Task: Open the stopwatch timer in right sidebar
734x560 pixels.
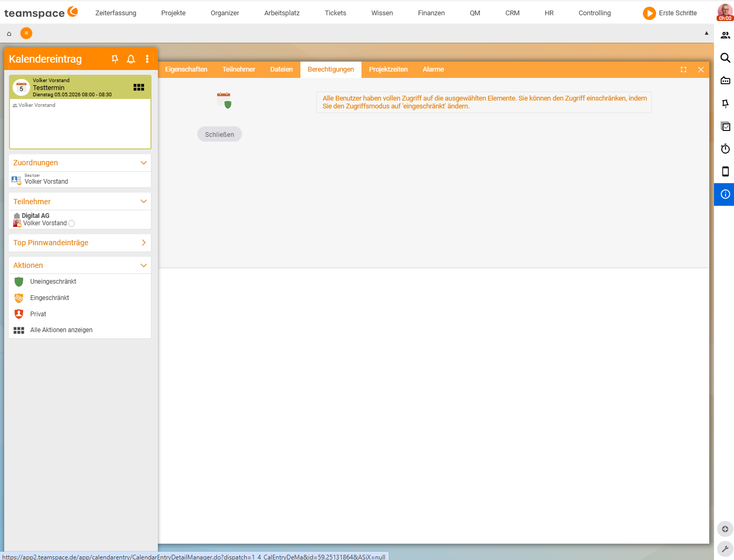Action: click(x=725, y=149)
